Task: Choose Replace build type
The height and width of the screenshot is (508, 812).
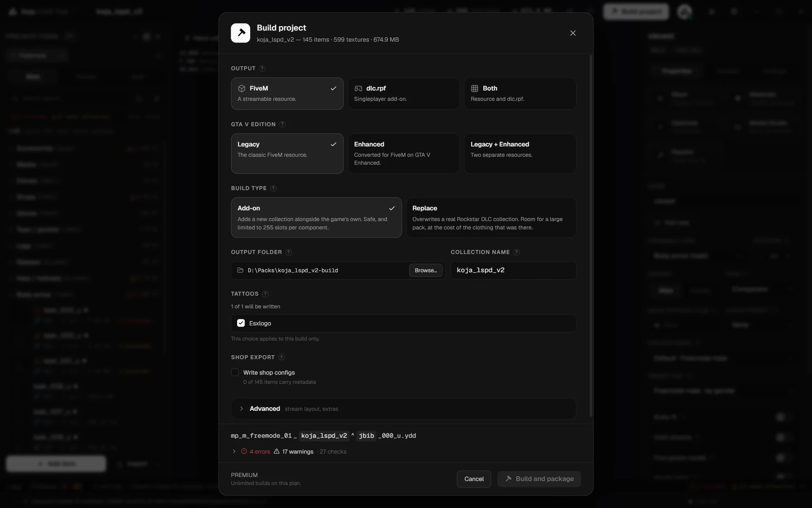Action: click(x=491, y=217)
